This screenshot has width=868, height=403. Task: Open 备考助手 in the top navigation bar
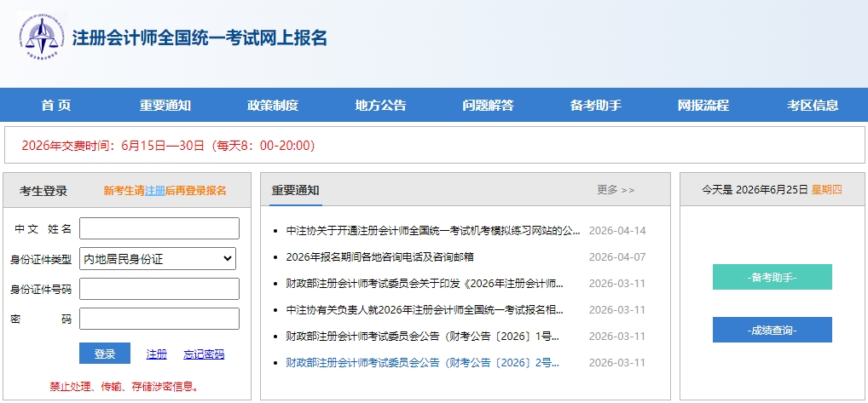click(596, 105)
